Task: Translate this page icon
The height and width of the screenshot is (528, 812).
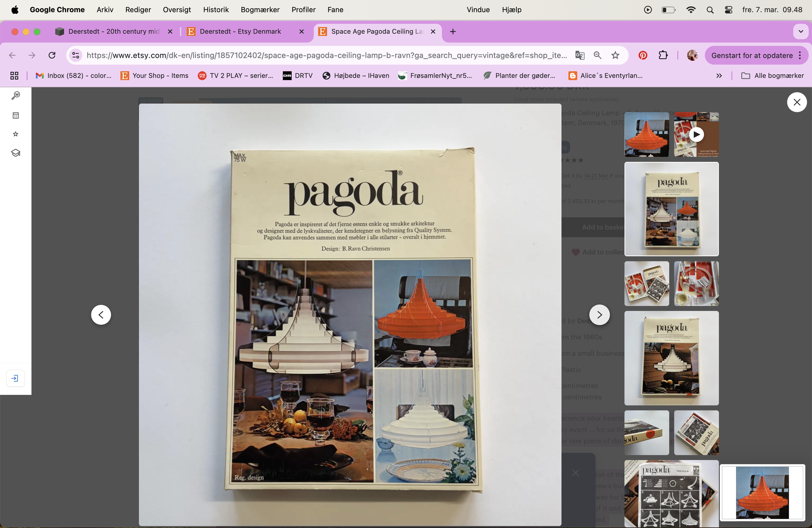Action: 580,55
